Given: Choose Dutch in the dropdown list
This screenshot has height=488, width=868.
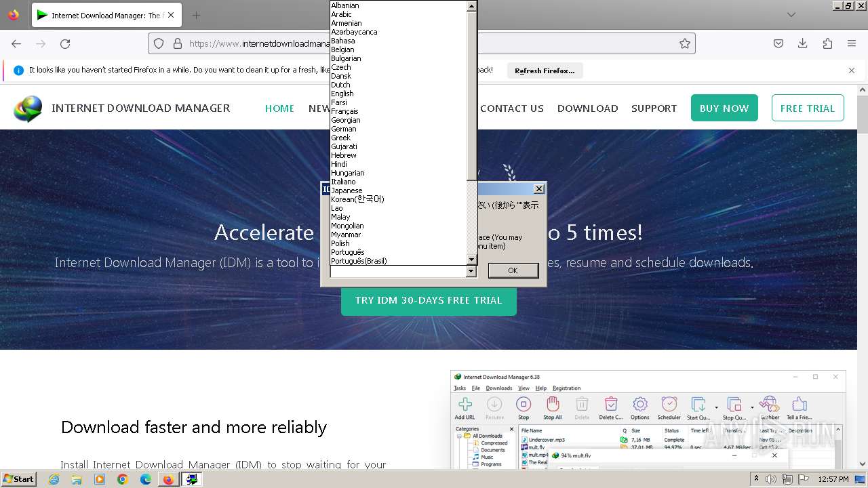Looking at the screenshot, I should click(399, 85).
